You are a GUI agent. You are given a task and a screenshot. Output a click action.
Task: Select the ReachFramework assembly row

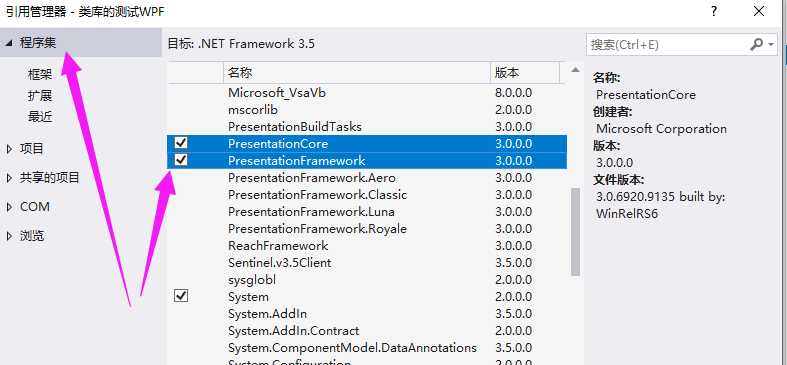point(367,246)
